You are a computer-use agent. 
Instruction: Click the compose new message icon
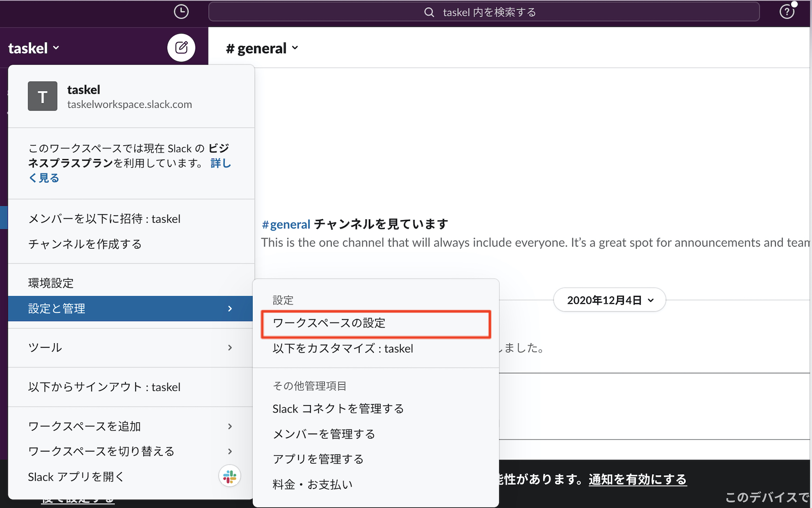click(x=181, y=48)
